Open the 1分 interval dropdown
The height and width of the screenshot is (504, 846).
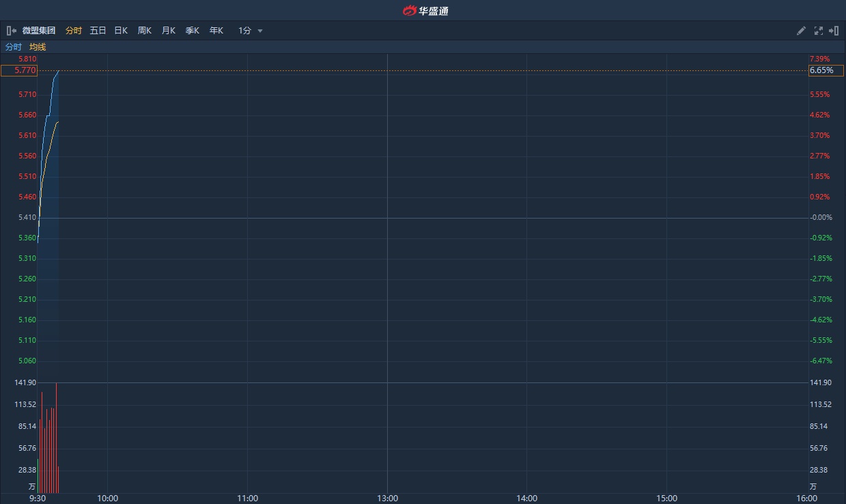point(250,31)
